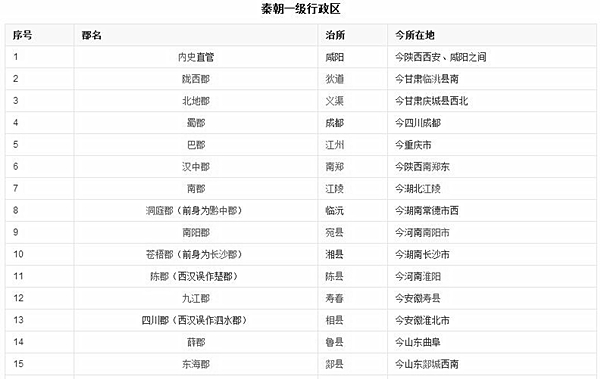
Task: Select the table title 秦朝一级行政区
Action: click(x=300, y=9)
